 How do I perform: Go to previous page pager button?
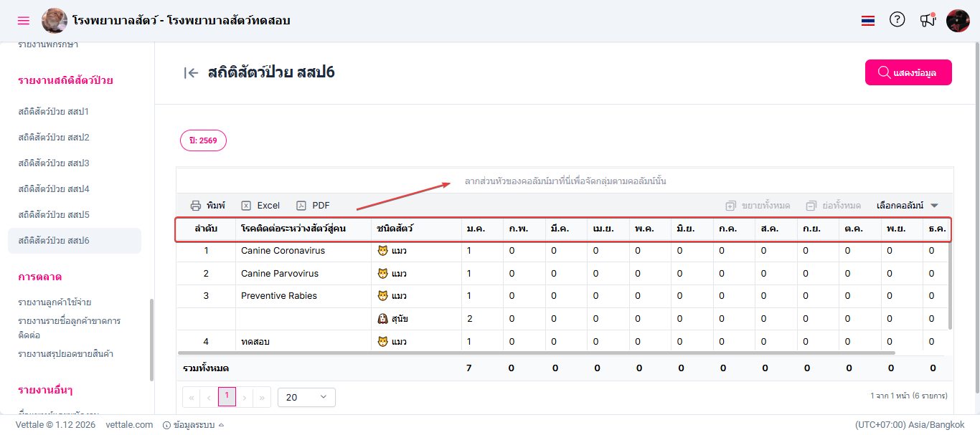[209, 397]
